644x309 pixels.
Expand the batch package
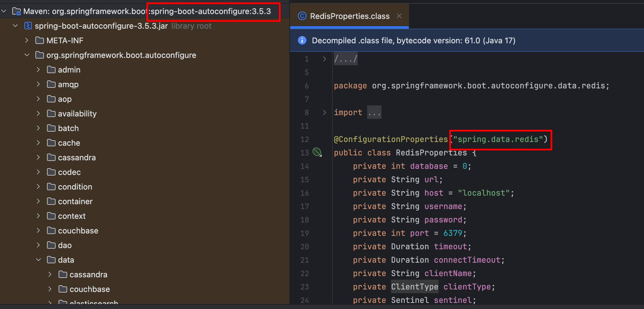pyautogui.click(x=38, y=128)
